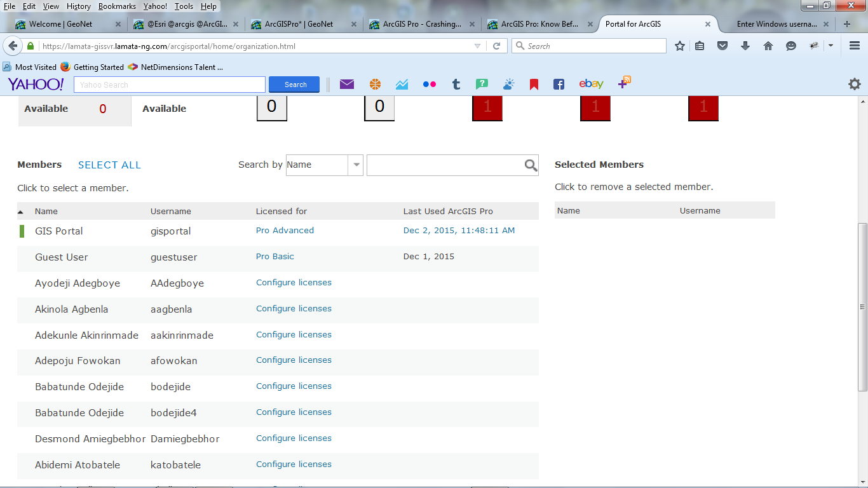
Task: Open Yahoo Mail envelope icon
Action: 347,84
